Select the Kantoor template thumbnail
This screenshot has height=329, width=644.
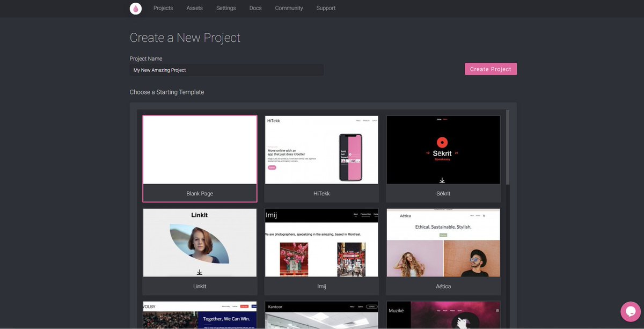coord(321,315)
